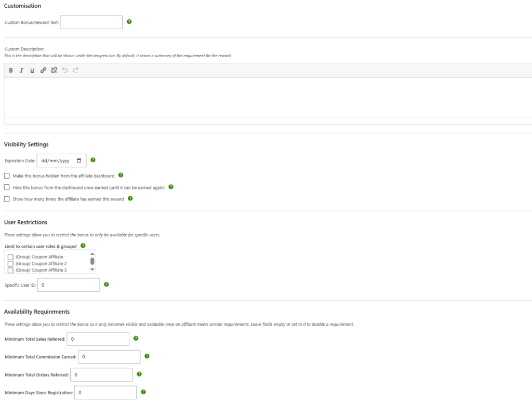Open the help icon next to Expiration Date
The width and height of the screenshot is (532, 402).
click(x=93, y=160)
